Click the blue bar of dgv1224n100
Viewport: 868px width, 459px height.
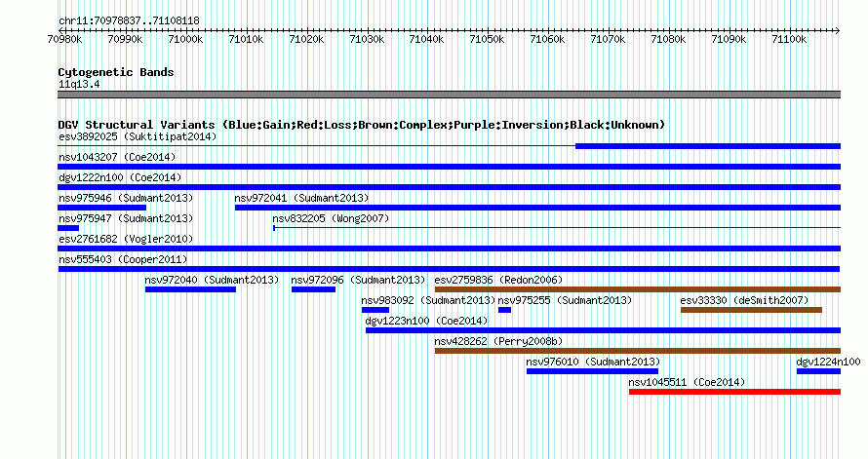(x=818, y=371)
